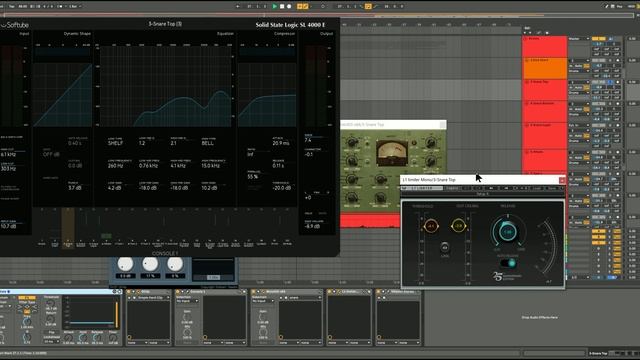Click the OFF dB gate value in Shape
This screenshot has height=360, width=640.
(51, 154)
